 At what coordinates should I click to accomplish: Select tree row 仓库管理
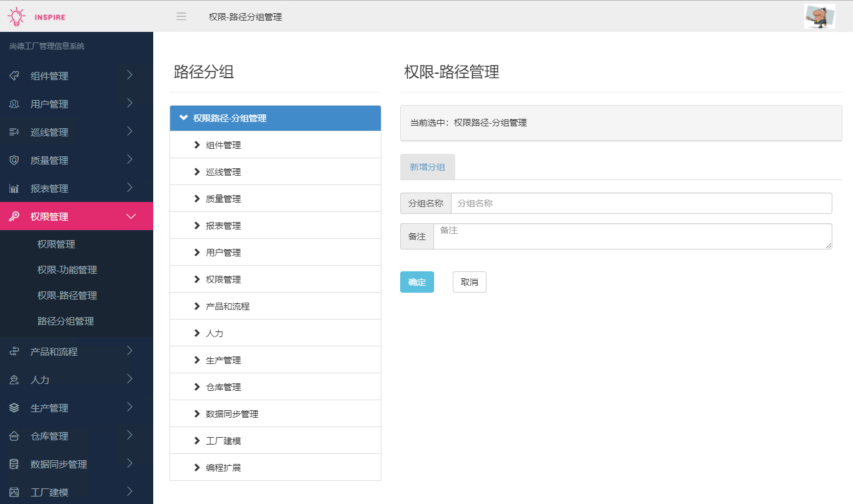click(x=275, y=387)
